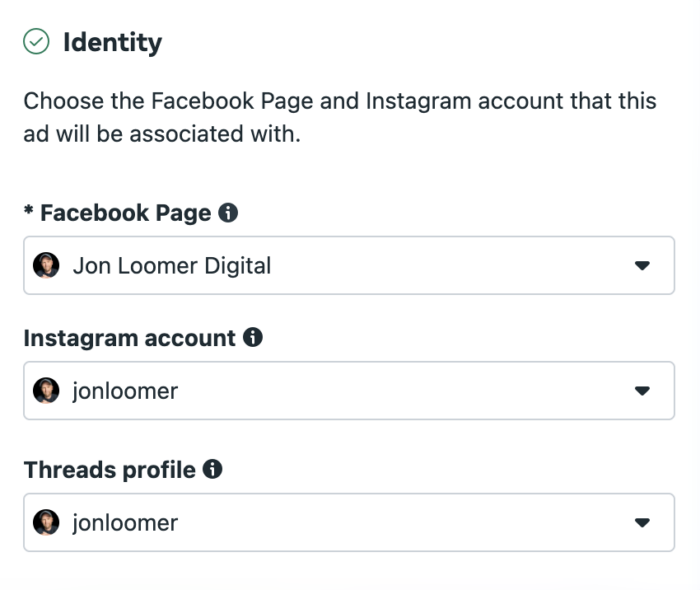Click the avatar in the Threads profile field
Viewport: 700px width, 590px height.
(x=46, y=522)
